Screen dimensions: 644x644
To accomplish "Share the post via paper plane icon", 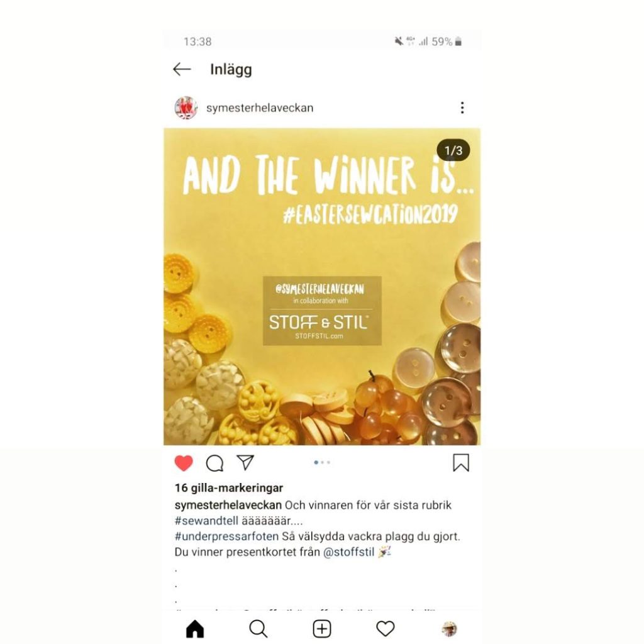I will (245, 463).
